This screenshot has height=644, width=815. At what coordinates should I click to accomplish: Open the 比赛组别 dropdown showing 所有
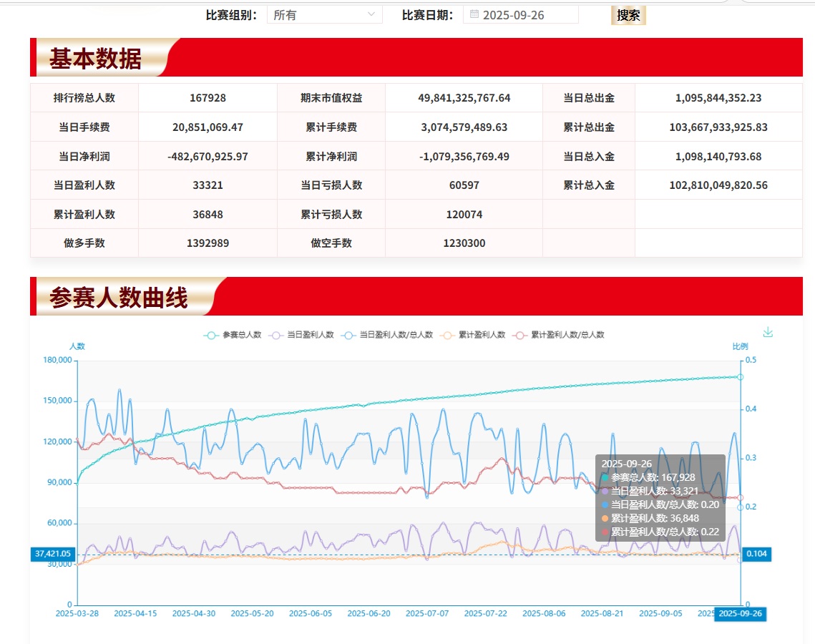[324, 14]
